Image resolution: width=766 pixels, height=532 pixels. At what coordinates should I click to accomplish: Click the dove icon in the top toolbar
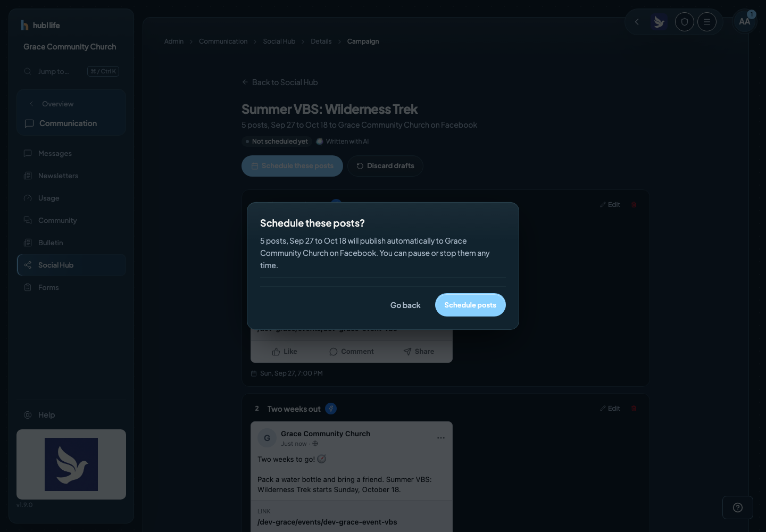(x=660, y=22)
